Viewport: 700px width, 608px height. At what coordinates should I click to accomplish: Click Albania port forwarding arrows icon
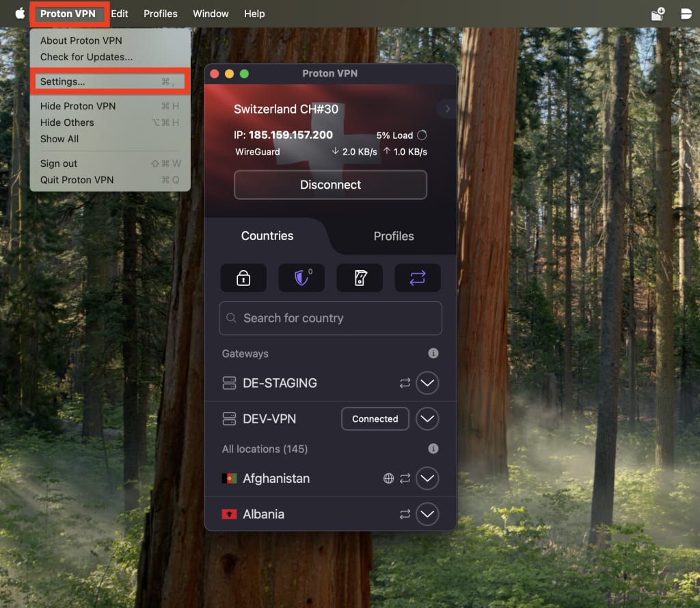(x=405, y=514)
